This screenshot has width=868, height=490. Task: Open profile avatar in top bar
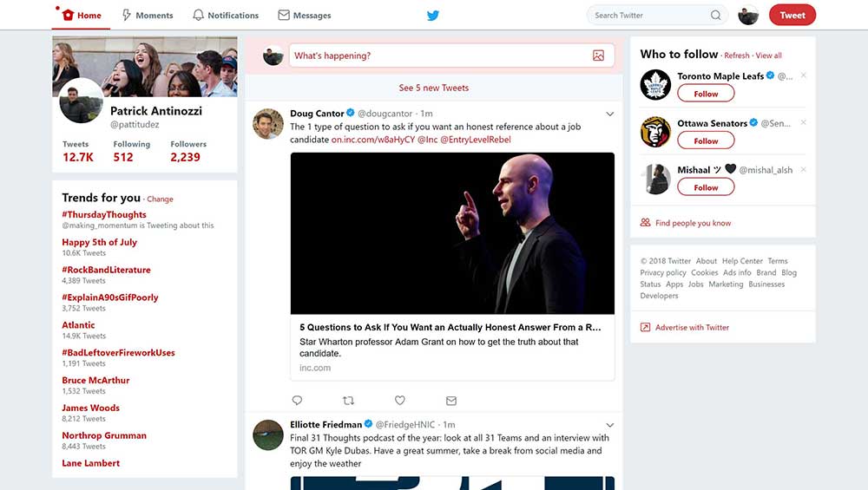[x=748, y=16]
